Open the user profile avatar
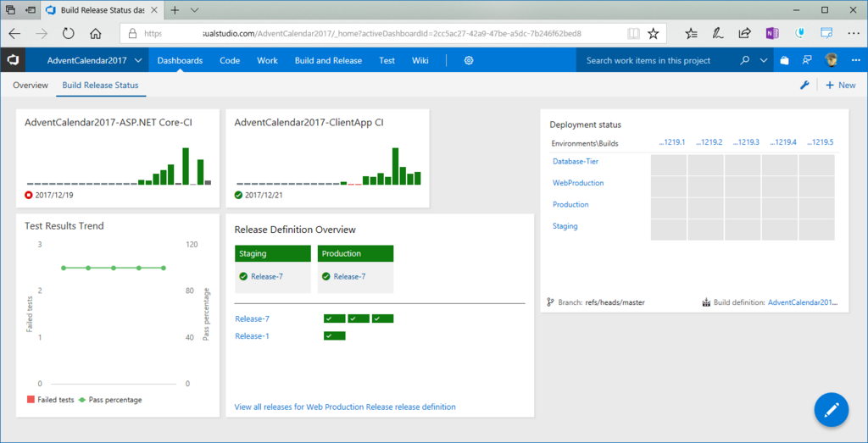The width and height of the screenshot is (868, 443). point(830,60)
